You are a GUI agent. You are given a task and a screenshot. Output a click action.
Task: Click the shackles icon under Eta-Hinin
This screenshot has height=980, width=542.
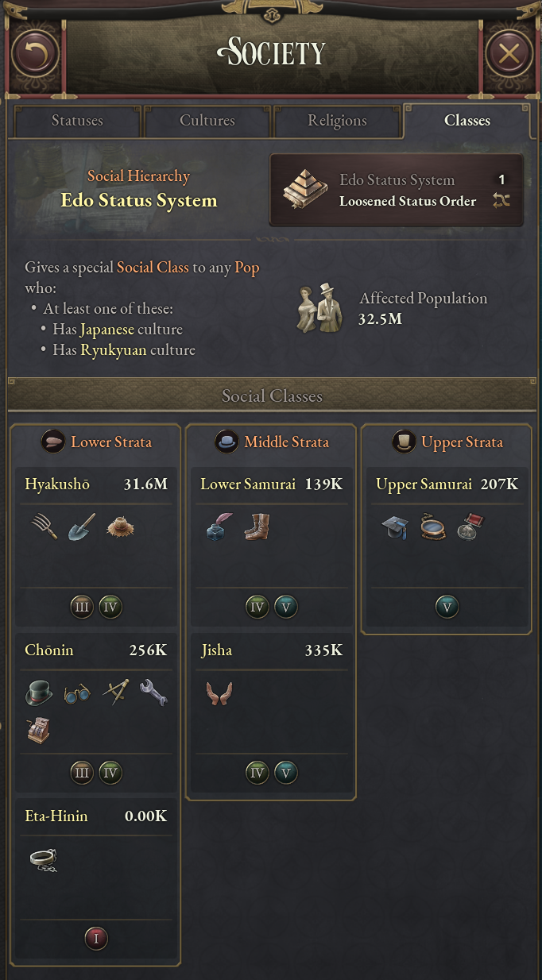coord(42,859)
